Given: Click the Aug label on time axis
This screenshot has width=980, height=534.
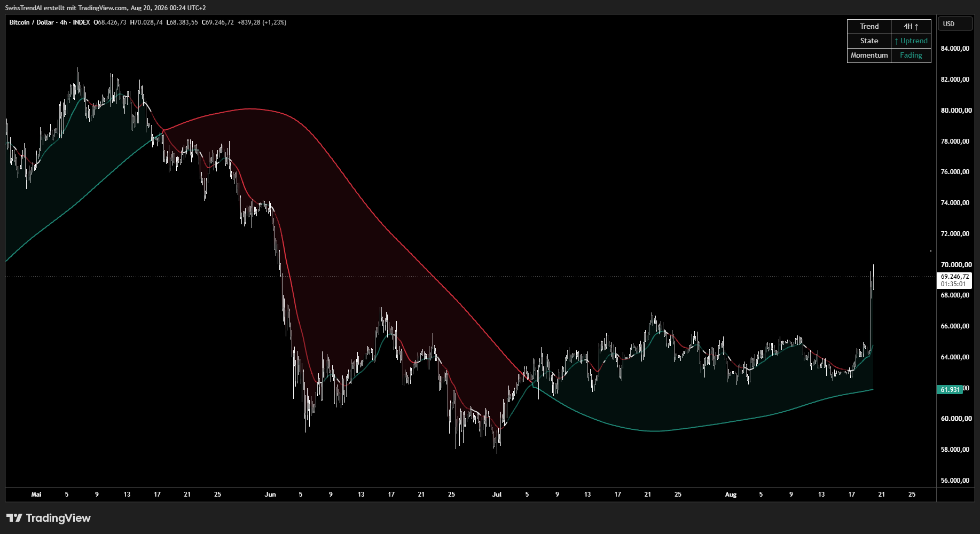Looking at the screenshot, I should 731,494.
